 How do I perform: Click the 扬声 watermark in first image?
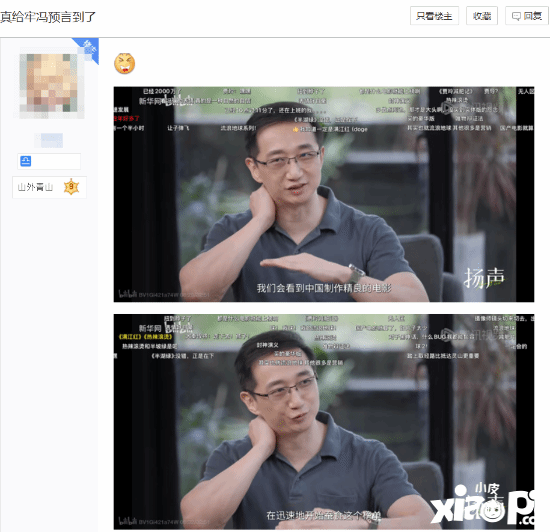point(484,277)
